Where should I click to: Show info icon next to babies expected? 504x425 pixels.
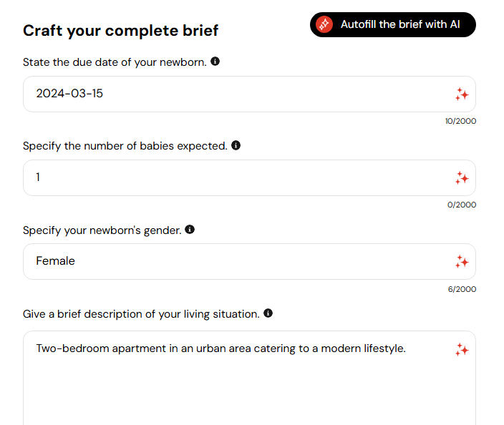pos(236,145)
